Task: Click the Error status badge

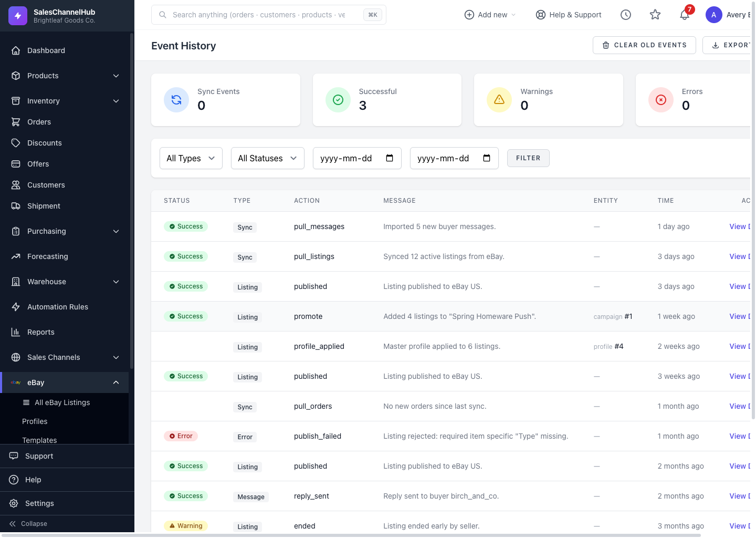Action: 181,436
